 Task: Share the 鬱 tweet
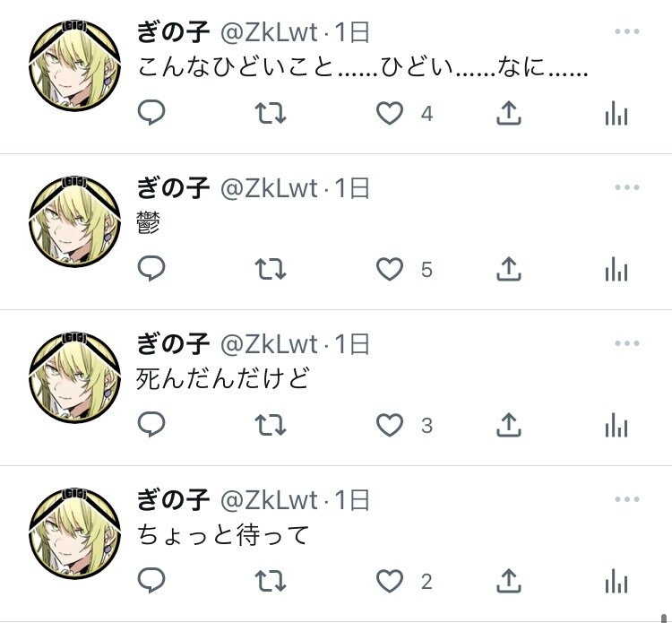(x=509, y=269)
